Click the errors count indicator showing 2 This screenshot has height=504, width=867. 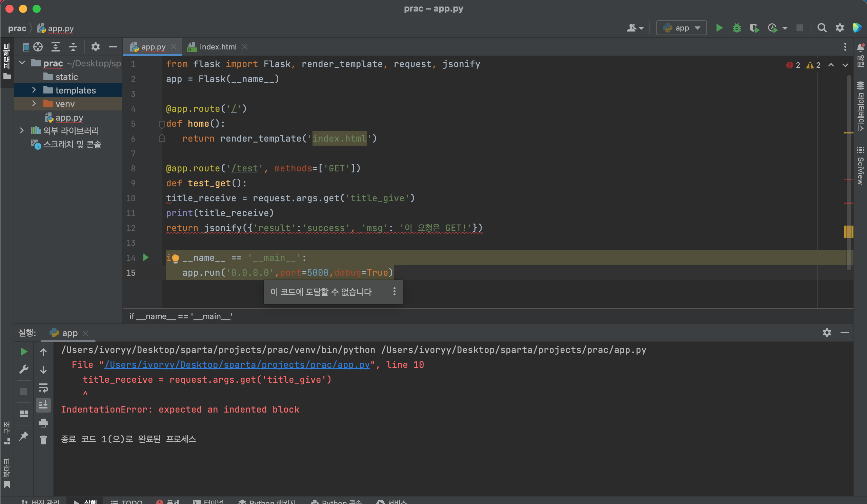793,65
